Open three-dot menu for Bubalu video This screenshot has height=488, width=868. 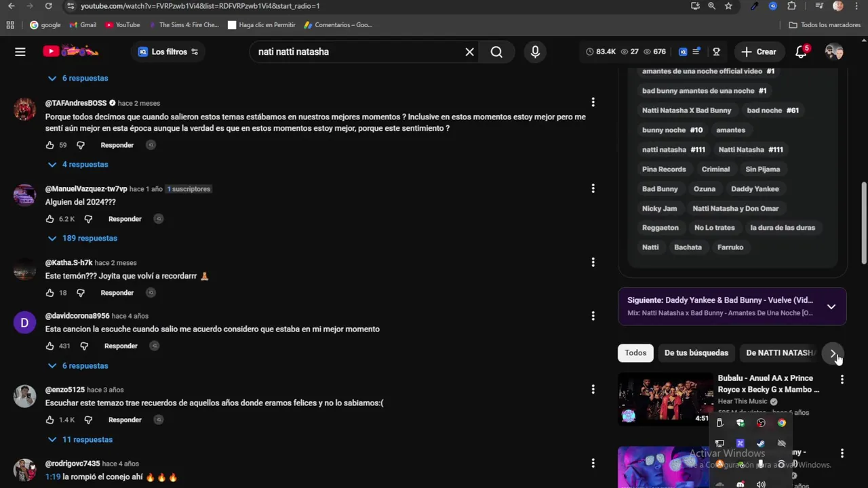(x=842, y=380)
